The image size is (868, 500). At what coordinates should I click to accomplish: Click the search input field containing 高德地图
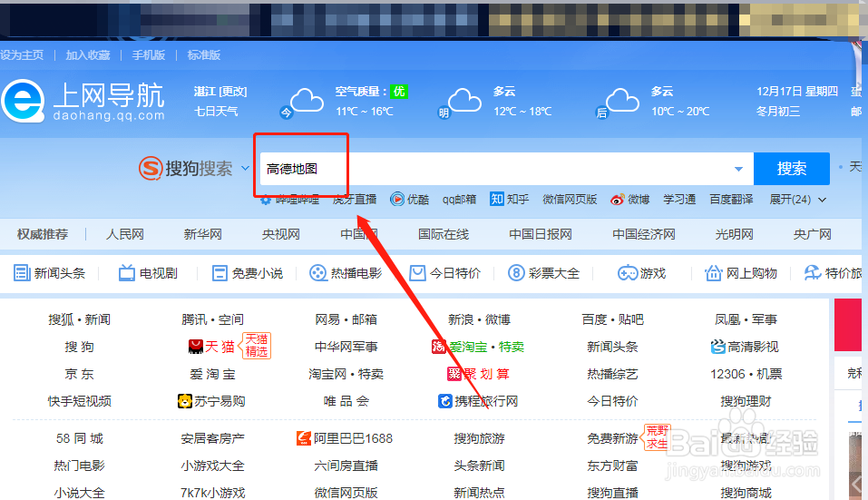click(x=506, y=169)
